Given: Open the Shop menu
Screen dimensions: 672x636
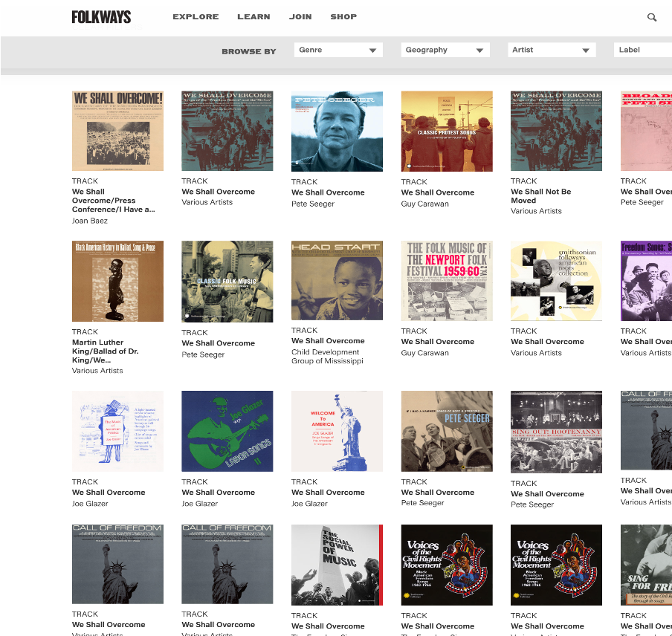Looking at the screenshot, I should (x=343, y=16).
